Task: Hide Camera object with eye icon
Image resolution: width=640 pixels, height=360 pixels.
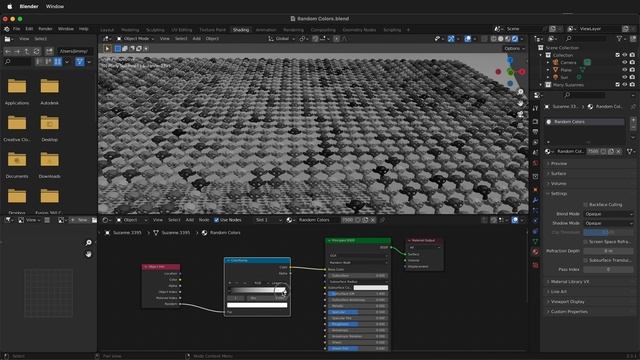Action: 624,62
